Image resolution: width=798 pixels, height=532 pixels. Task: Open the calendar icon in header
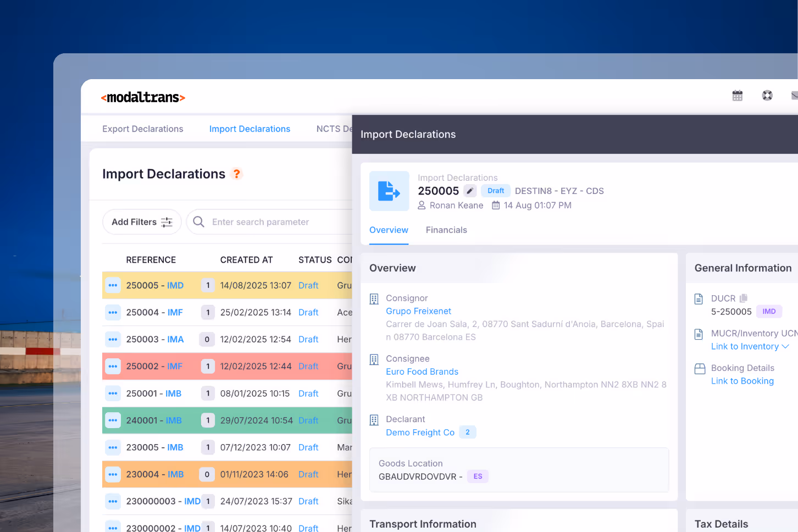coord(738,96)
